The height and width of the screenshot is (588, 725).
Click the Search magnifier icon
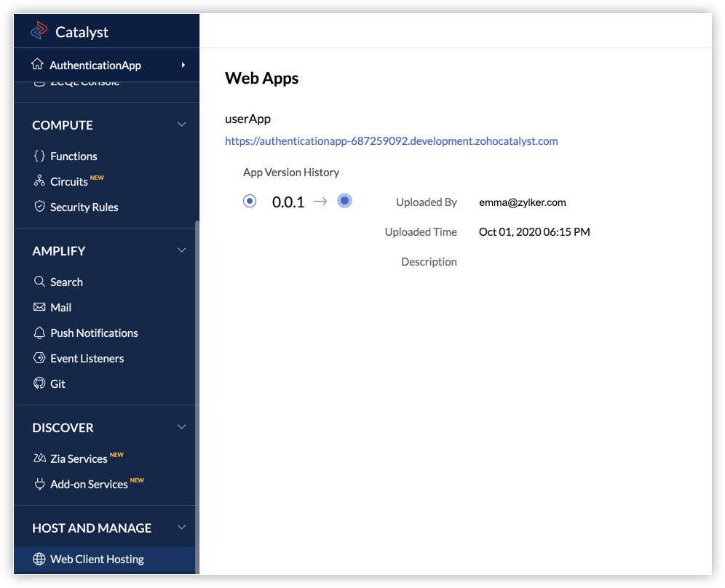click(39, 282)
